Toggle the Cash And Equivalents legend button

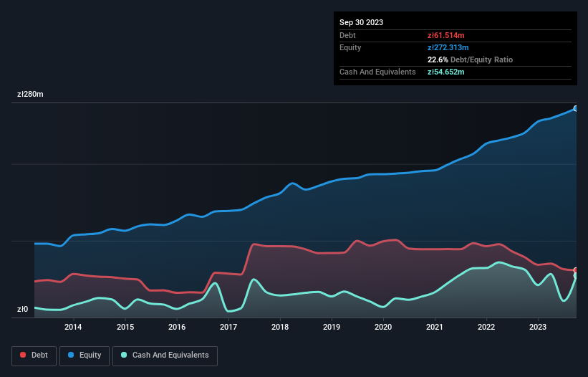coord(165,355)
